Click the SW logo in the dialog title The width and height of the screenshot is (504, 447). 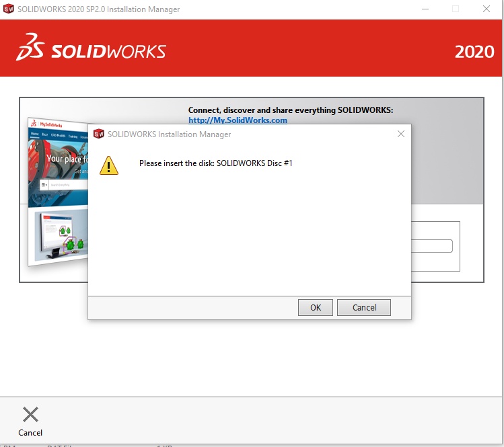pyautogui.click(x=99, y=134)
